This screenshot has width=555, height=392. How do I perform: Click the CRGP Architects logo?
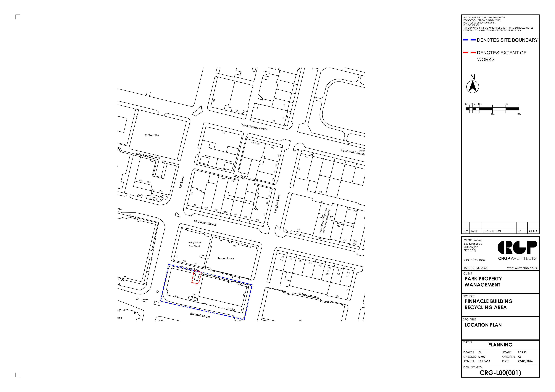(x=517, y=250)
